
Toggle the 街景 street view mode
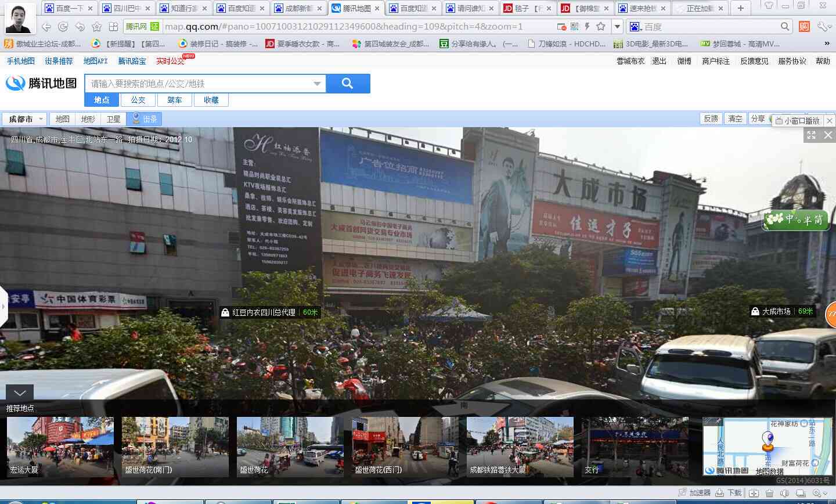[145, 119]
